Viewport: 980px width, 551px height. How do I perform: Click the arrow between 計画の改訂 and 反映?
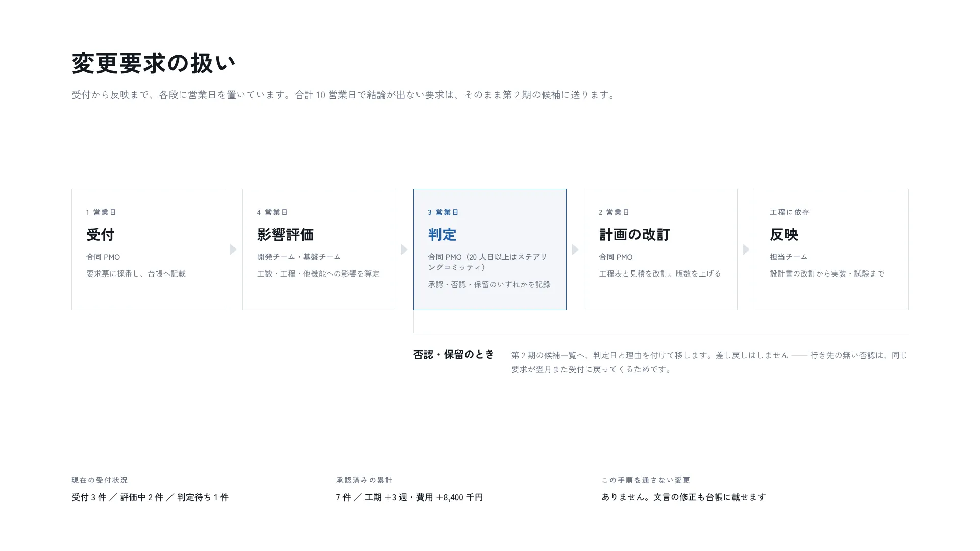[746, 249]
